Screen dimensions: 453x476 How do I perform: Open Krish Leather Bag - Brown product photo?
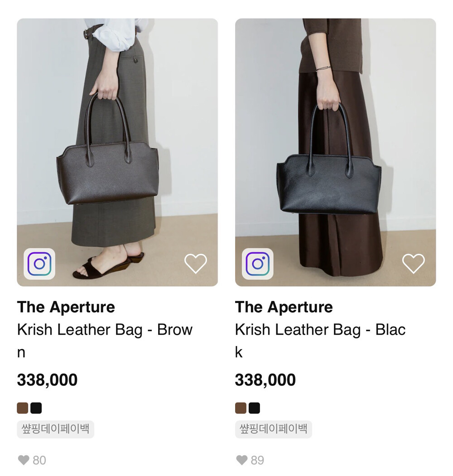[x=117, y=152]
